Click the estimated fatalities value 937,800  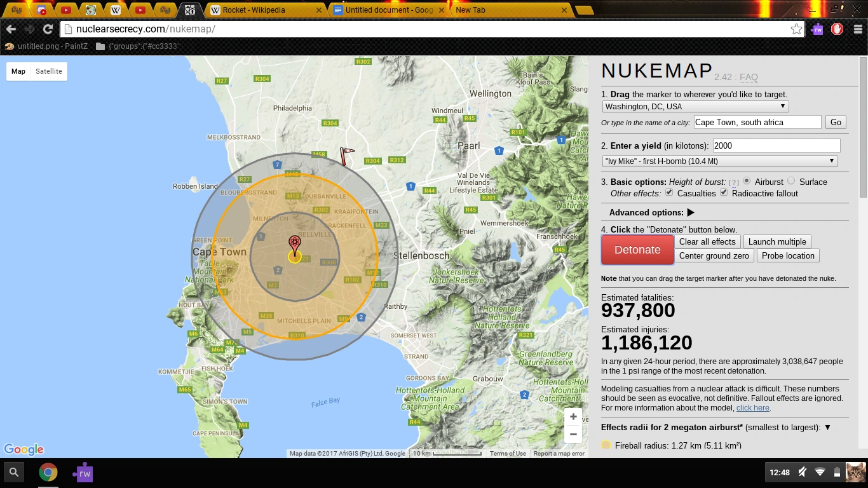click(x=638, y=311)
